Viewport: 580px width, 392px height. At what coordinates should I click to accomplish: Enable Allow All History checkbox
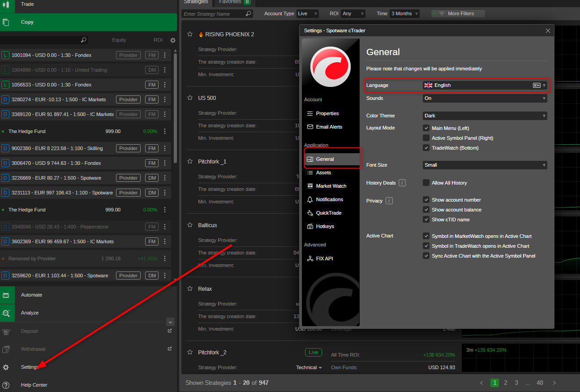point(426,183)
